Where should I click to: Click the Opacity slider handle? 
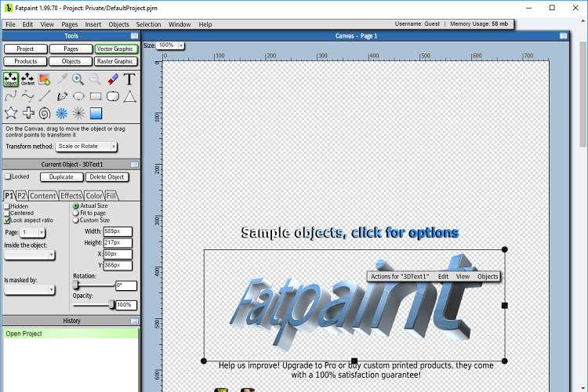point(111,305)
